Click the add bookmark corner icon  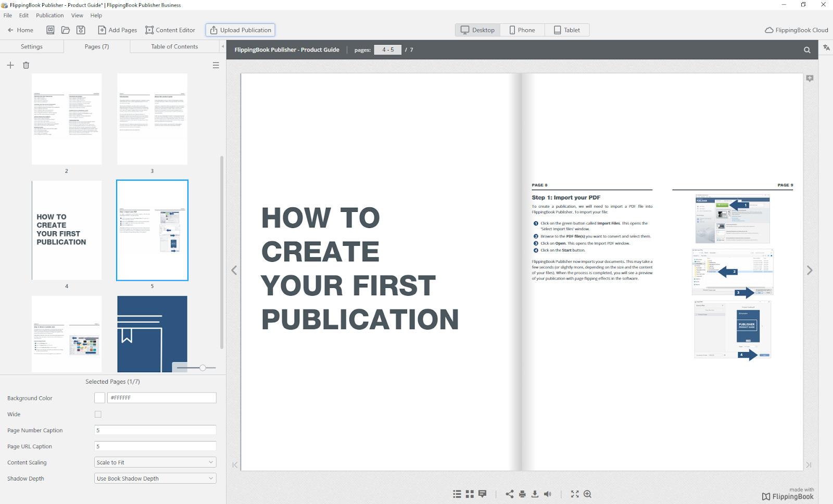pyautogui.click(x=810, y=78)
